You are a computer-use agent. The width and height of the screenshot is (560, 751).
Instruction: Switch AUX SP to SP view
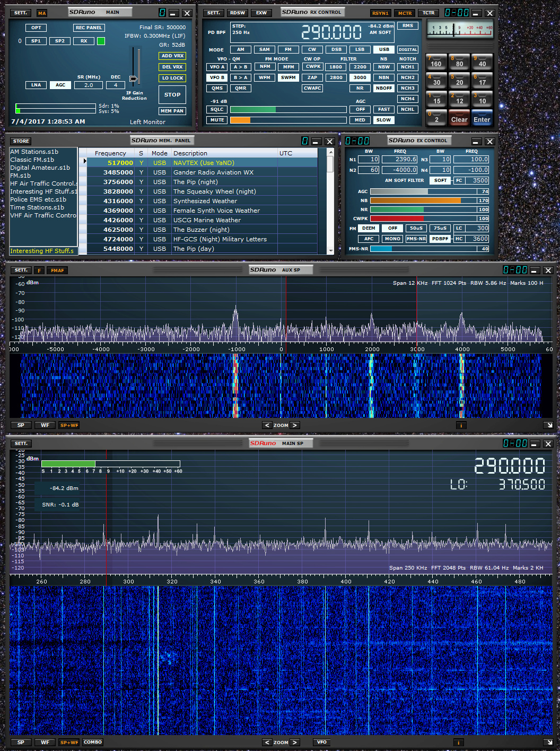click(21, 425)
